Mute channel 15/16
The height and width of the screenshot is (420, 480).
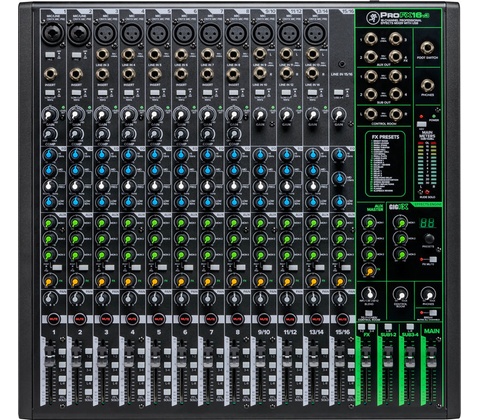point(342,319)
